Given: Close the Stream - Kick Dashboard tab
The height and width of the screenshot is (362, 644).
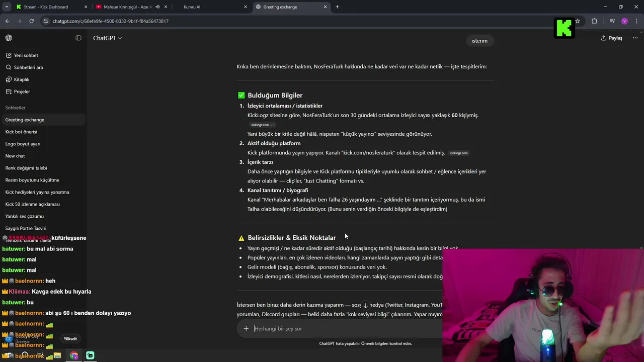Looking at the screenshot, I should click(86, 7).
